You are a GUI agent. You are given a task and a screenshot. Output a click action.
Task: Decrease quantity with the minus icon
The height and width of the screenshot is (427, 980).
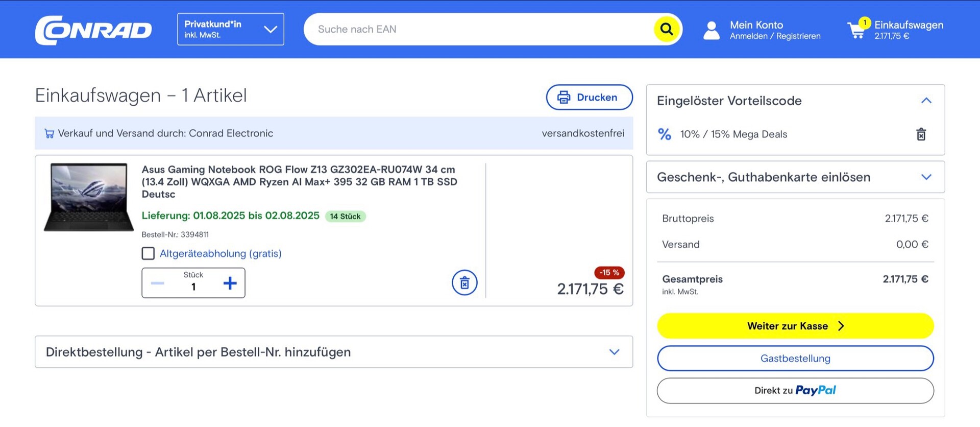tap(158, 283)
